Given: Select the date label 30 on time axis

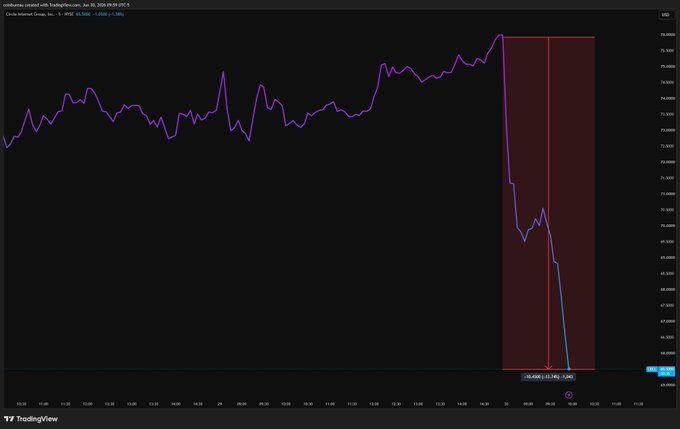Looking at the screenshot, I should pos(506,404).
